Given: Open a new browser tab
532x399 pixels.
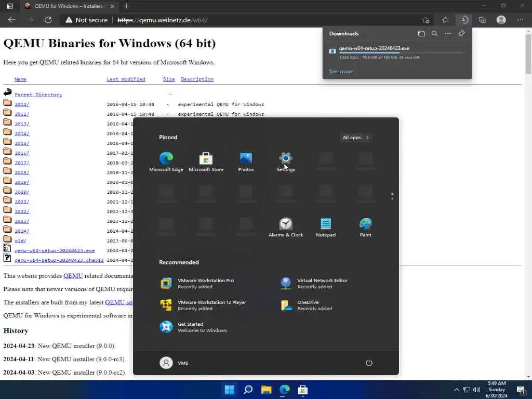Looking at the screenshot, I should [127, 6].
